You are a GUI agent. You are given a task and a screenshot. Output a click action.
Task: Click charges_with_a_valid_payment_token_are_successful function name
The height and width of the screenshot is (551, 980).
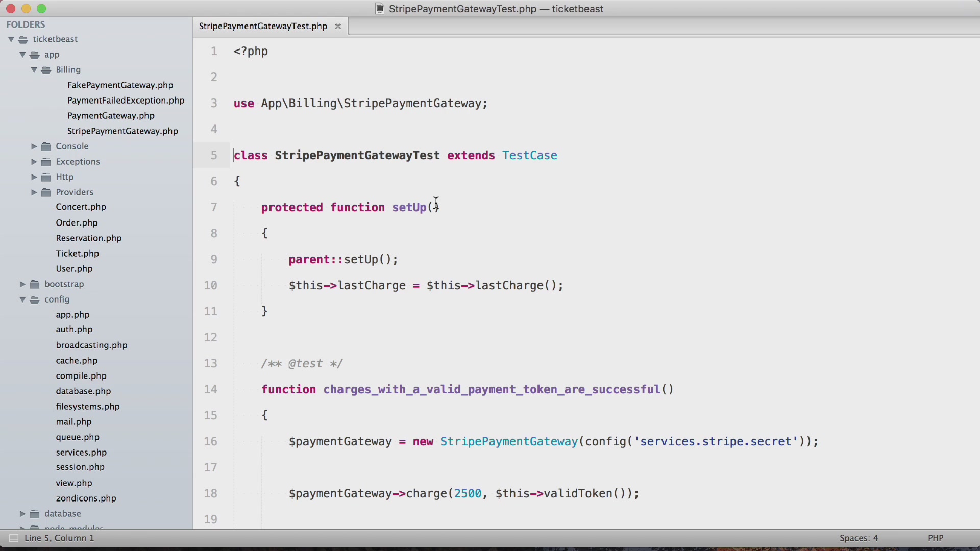(492, 389)
